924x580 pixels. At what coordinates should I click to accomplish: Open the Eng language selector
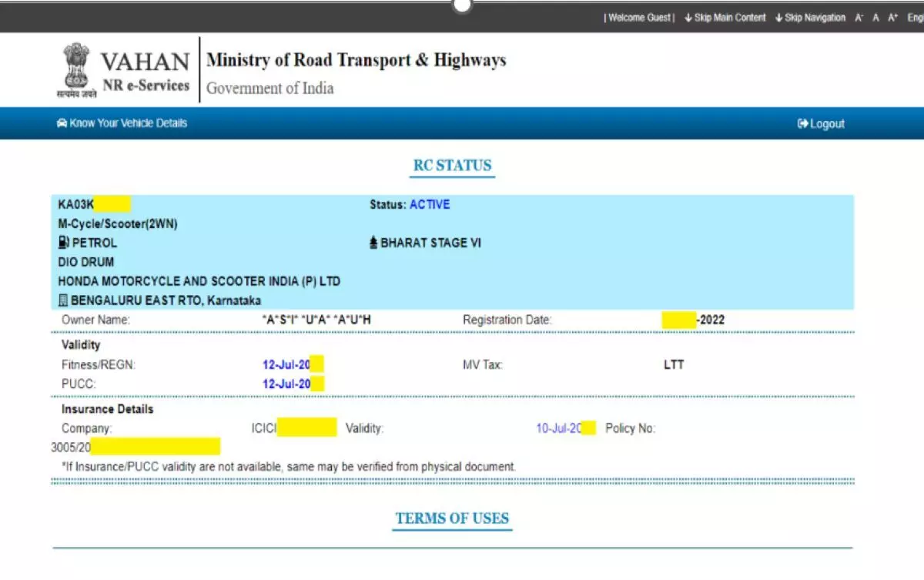click(x=916, y=17)
